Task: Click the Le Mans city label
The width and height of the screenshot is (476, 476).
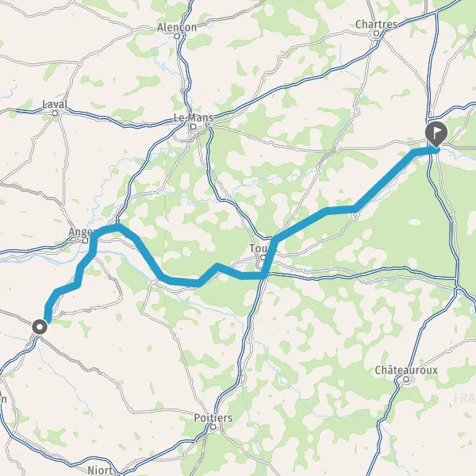Action: (194, 117)
